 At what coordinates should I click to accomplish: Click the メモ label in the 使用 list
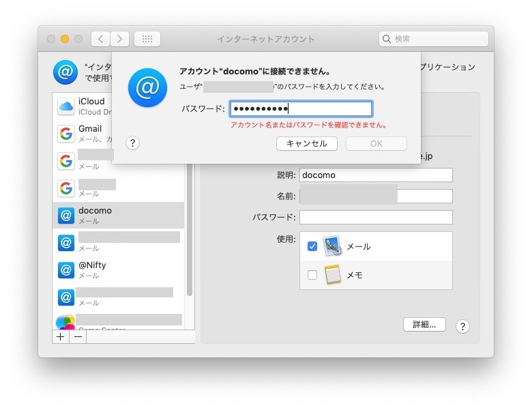(x=355, y=275)
